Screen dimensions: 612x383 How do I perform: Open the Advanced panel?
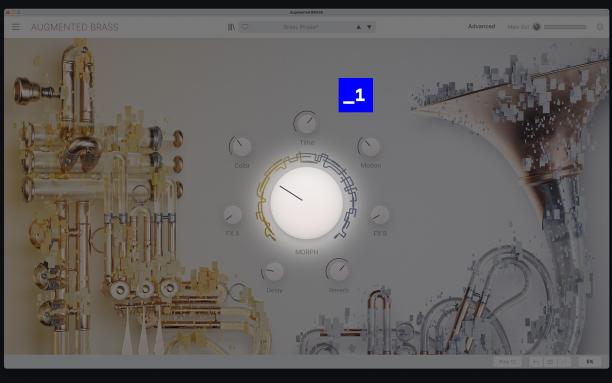[x=481, y=27]
